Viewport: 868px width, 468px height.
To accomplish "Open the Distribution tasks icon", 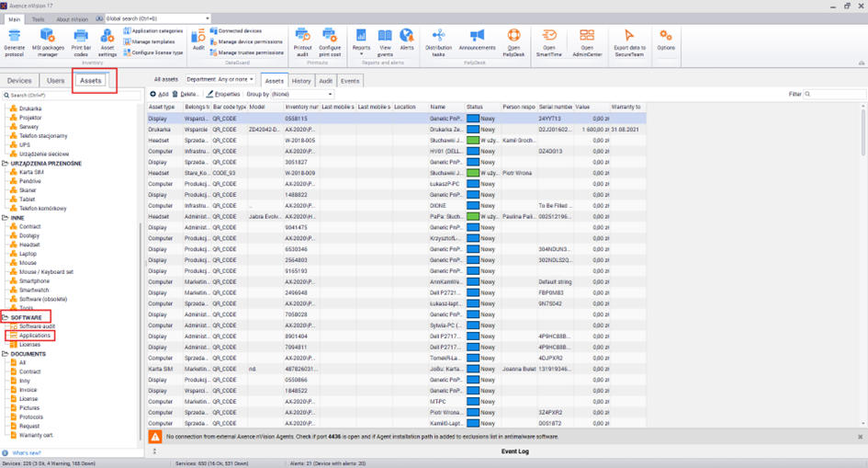I will pos(438,37).
